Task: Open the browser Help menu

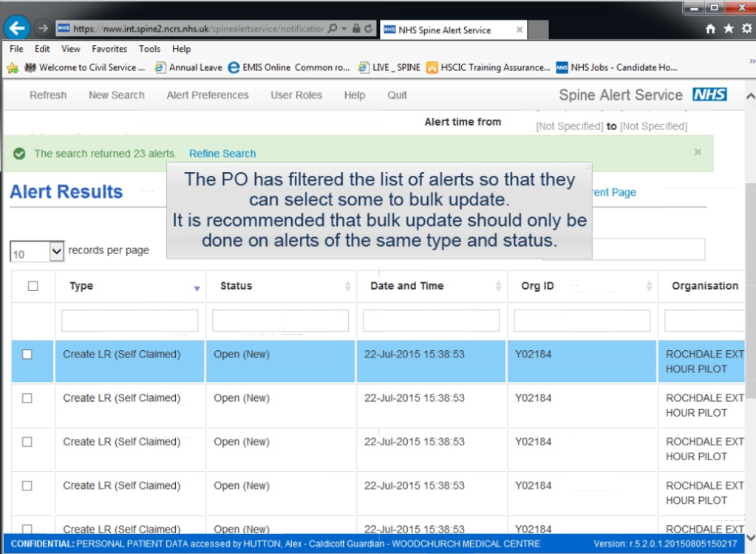Action: tap(181, 49)
